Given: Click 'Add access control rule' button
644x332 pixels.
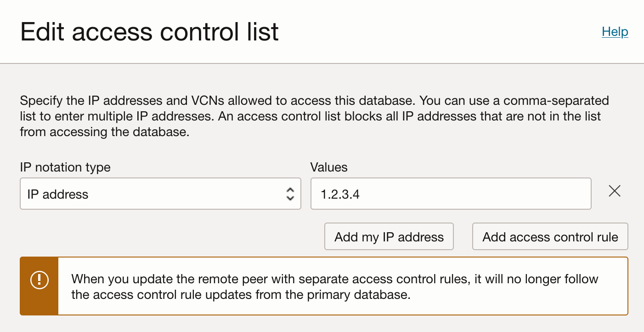Looking at the screenshot, I should point(550,237).
